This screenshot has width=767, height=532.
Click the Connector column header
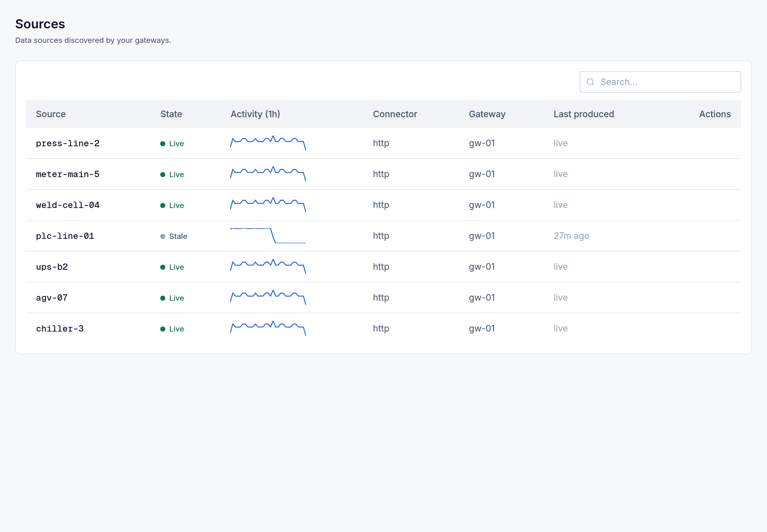pyautogui.click(x=395, y=114)
